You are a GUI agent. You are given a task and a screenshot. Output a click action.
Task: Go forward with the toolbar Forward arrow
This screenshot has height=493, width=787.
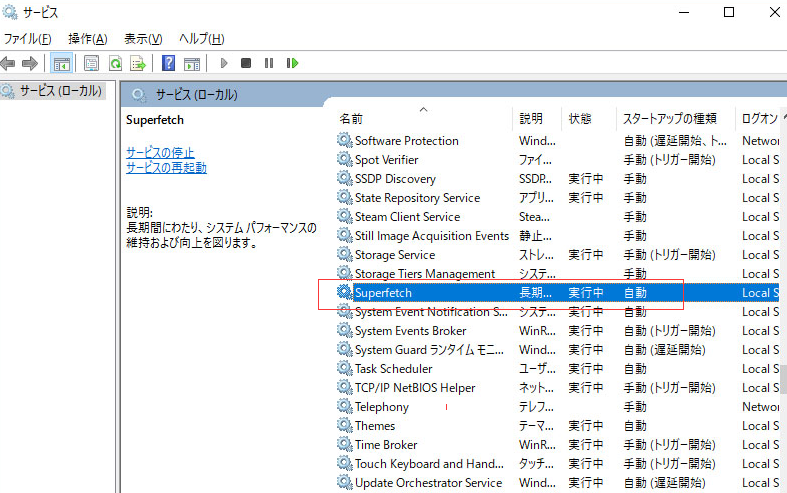[x=30, y=63]
